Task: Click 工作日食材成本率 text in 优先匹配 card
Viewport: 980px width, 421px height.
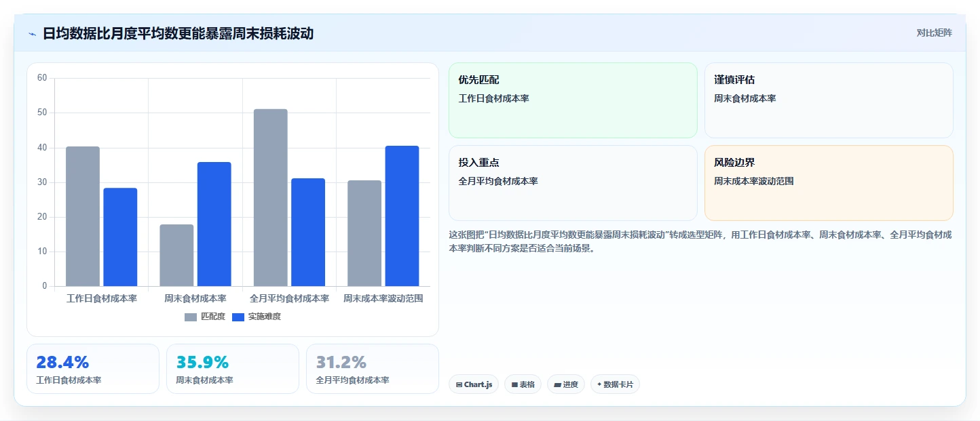Action: (x=493, y=98)
